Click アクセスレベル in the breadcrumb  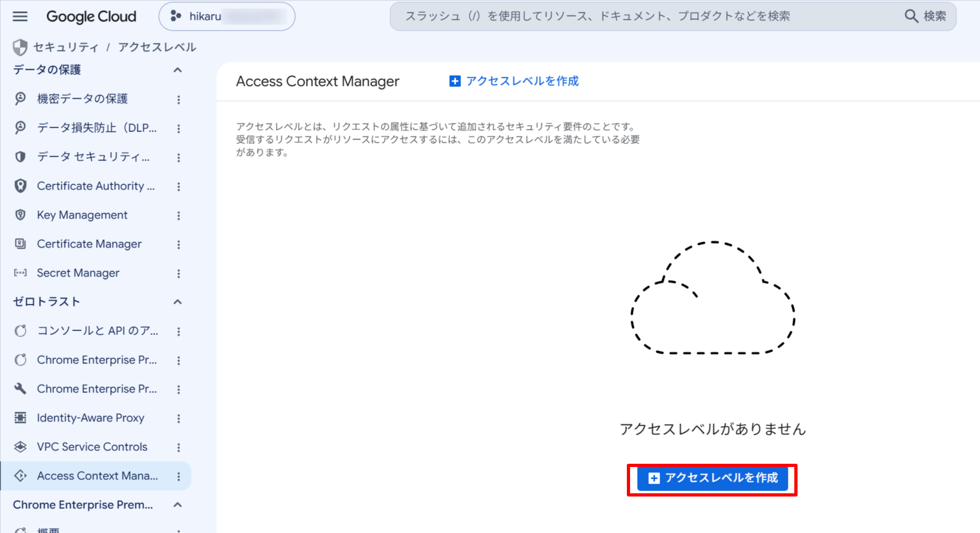[x=157, y=47]
